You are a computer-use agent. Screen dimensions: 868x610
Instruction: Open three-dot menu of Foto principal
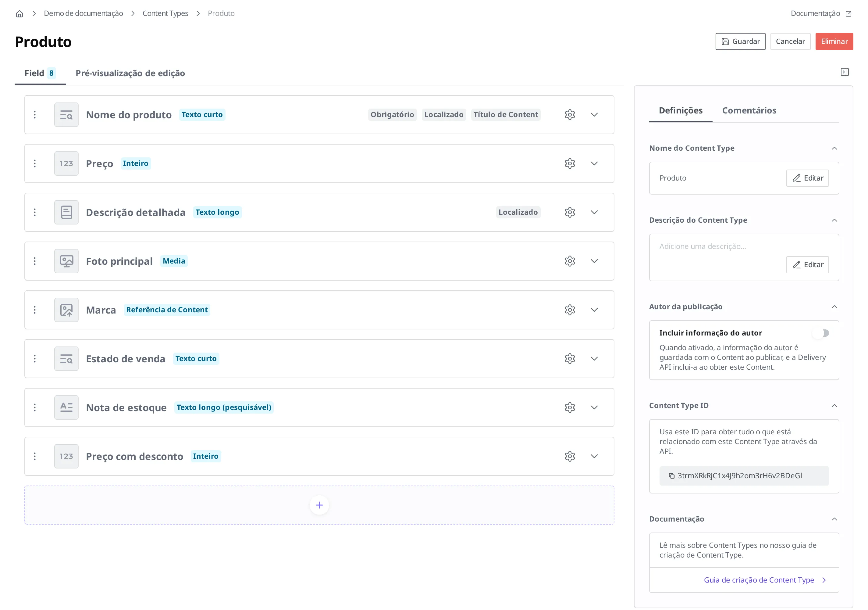coord(35,261)
